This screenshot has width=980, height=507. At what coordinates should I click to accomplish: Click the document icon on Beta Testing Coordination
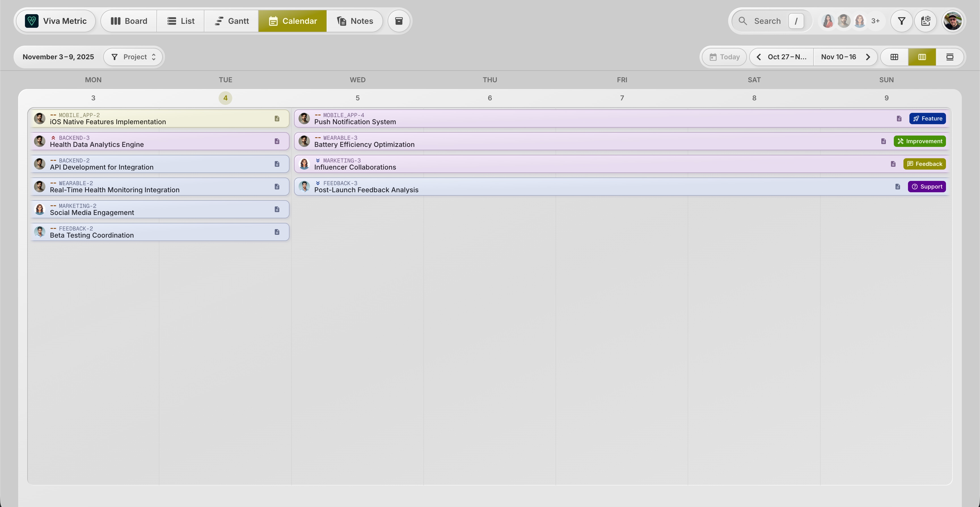click(277, 232)
